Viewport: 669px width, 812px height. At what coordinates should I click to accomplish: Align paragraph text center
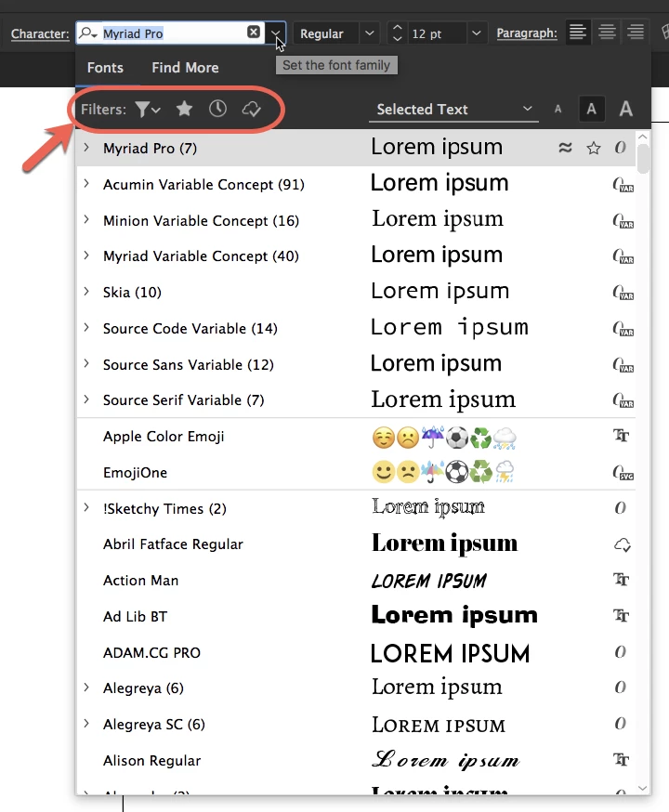(607, 33)
